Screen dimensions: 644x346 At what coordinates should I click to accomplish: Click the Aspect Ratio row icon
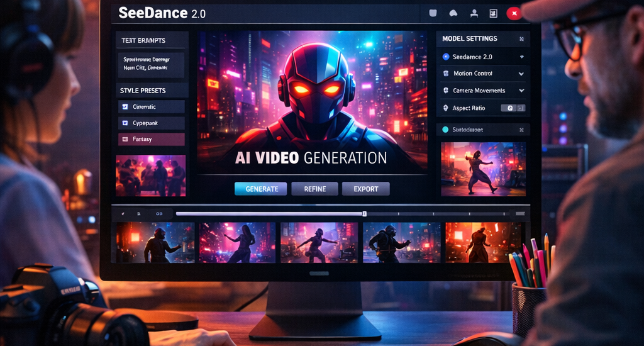coord(446,108)
